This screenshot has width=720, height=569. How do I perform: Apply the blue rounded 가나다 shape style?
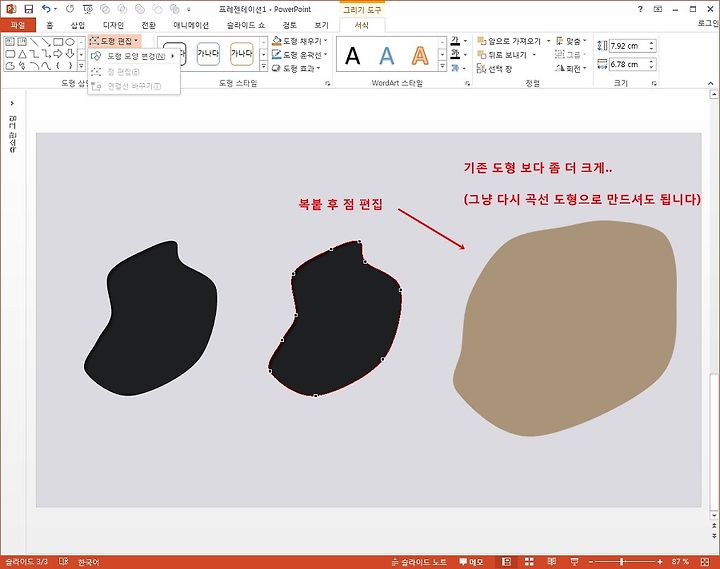point(208,54)
